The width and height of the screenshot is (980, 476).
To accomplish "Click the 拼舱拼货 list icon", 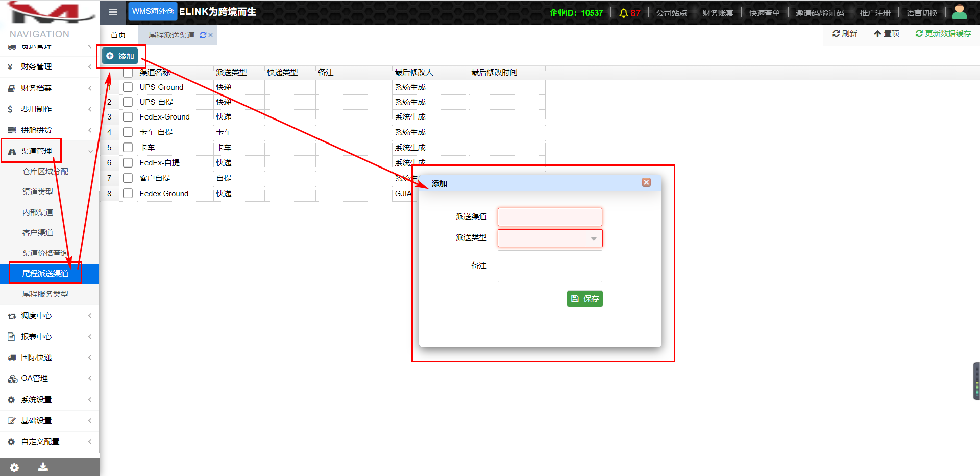I will pyautogui.click(x=12, y=130).
